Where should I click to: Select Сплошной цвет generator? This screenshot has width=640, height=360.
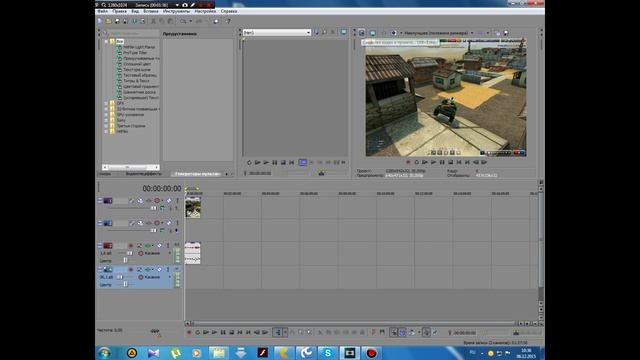(137, 64)
